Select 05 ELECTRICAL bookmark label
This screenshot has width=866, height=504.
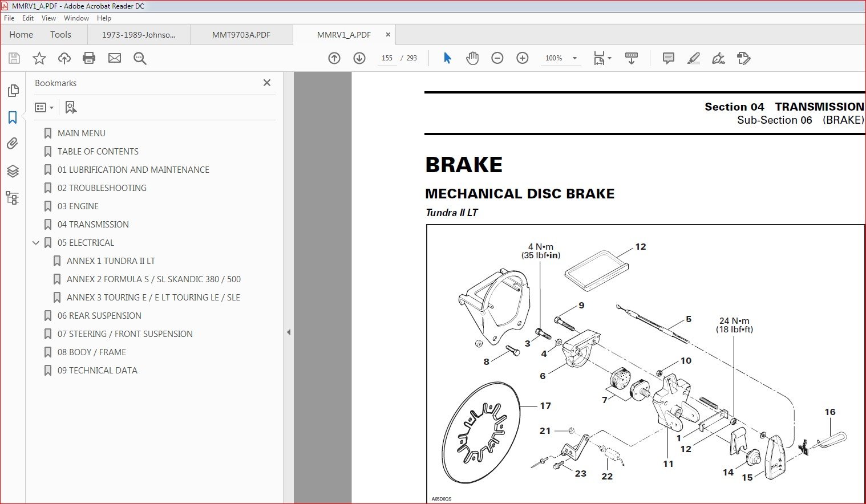[86, 243]
